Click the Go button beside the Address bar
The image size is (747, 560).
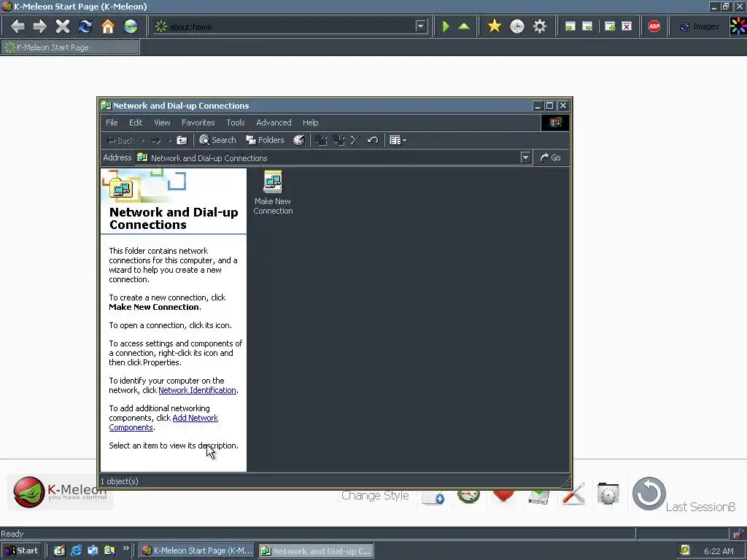[x=550, y=157]
